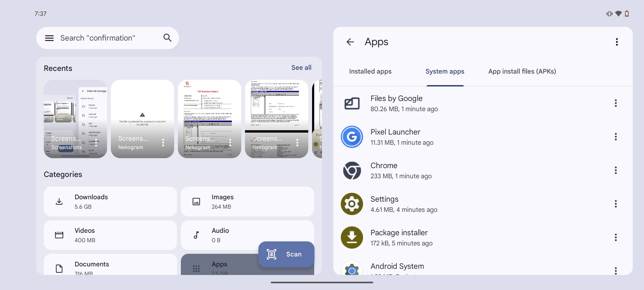The image size is (644, 290).
Task: Switch to App install files APKs tab
Action: coord(522,71)
